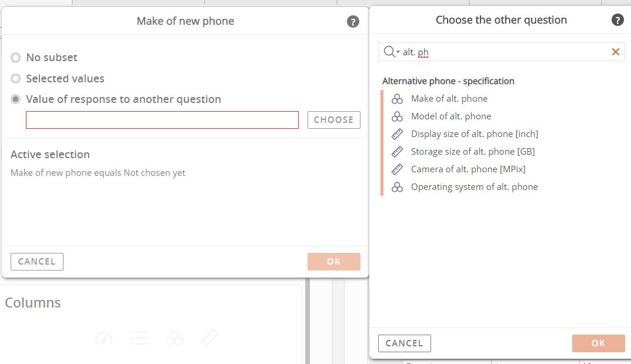Select the Selected values radio option
The image size is (631, 364).
(x=16, y=78)
